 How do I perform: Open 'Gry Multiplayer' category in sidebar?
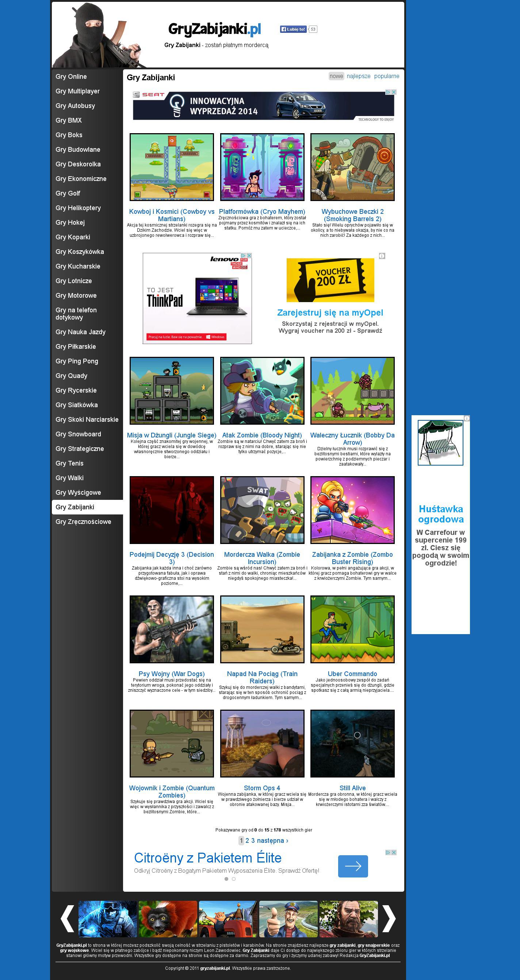click(78, 91)
